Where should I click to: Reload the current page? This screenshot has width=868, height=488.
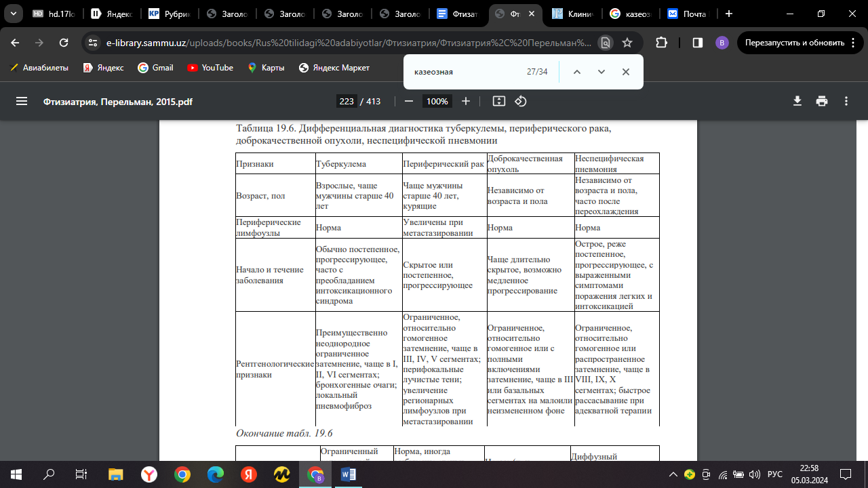tap(64, 42)
